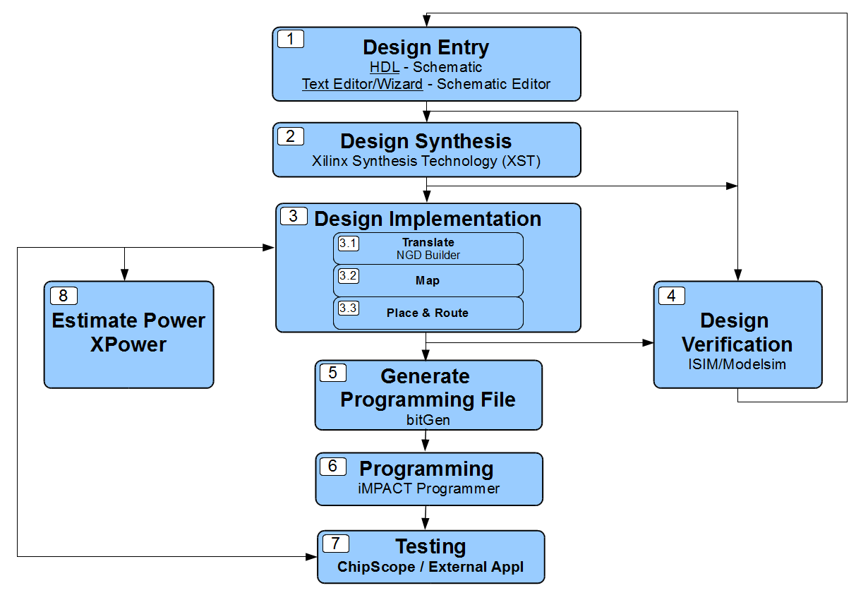
Task: Select the number 5 badge in Generate Programming File
Action: tap(332, 373)
